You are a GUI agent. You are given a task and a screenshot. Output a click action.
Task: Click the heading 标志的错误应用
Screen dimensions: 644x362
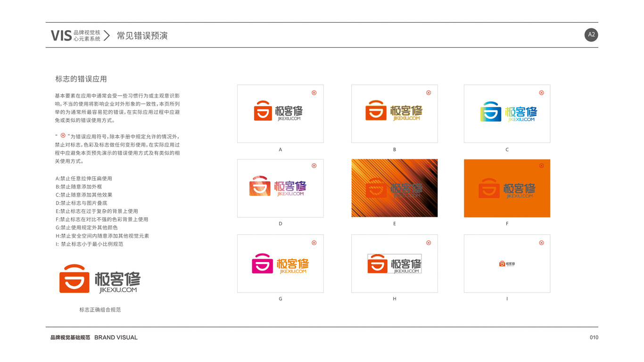[81, 79]
